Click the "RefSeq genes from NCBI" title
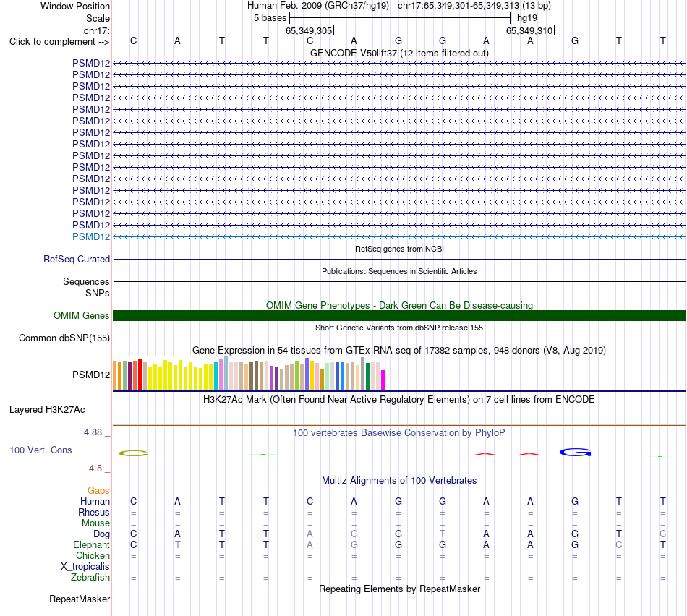Screen dimensions: 687x616 pos(399,249)
